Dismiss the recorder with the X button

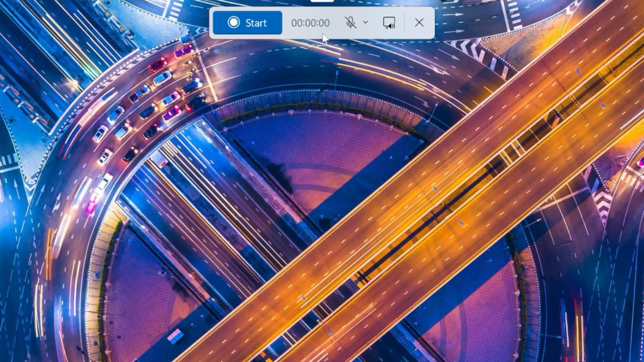pos(419,22)
